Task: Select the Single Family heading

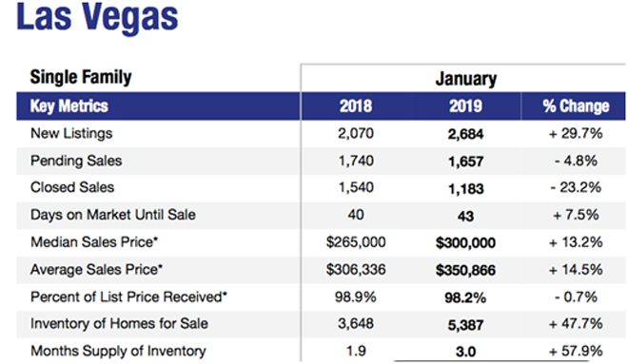Action: click(81, 77)
